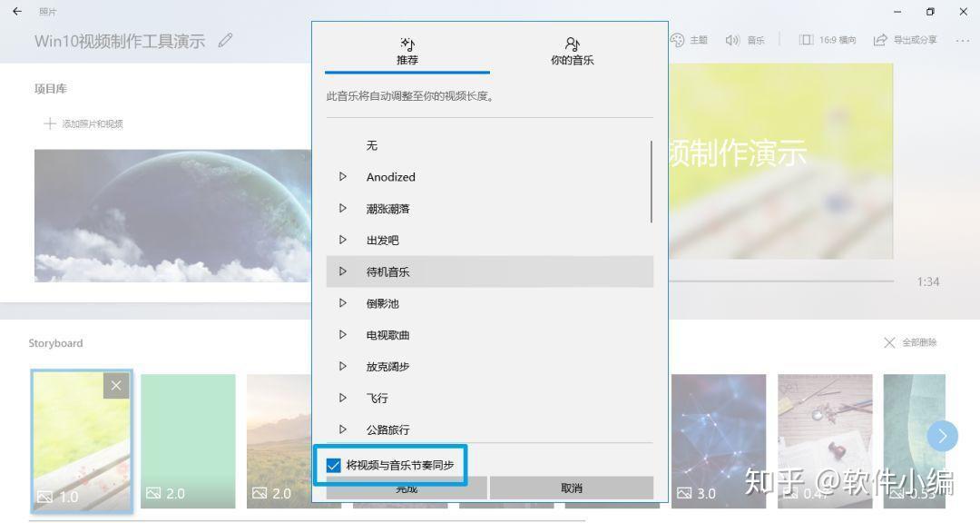
Task: Open the ... more options icon
Action: pos(962,40)
